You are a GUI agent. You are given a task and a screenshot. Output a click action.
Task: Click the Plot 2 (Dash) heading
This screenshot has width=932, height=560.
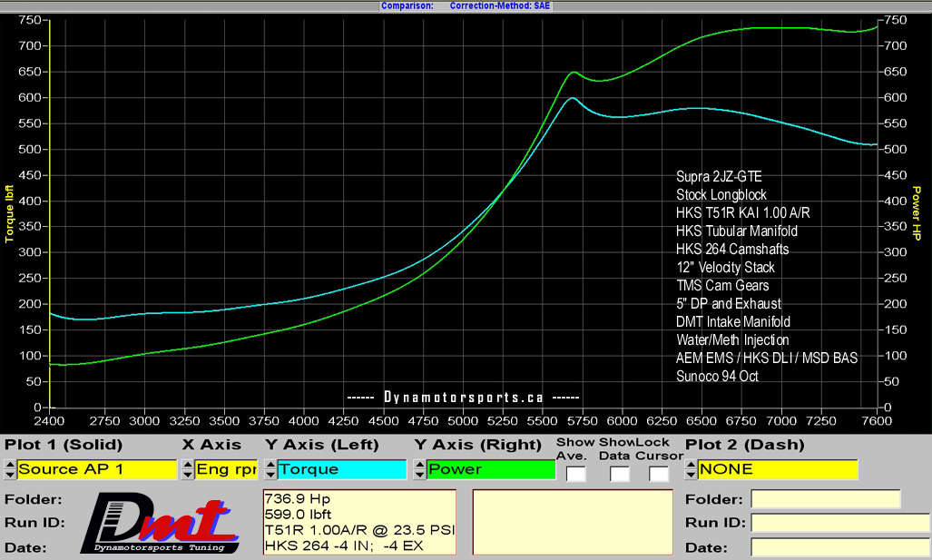pos(744,445)
